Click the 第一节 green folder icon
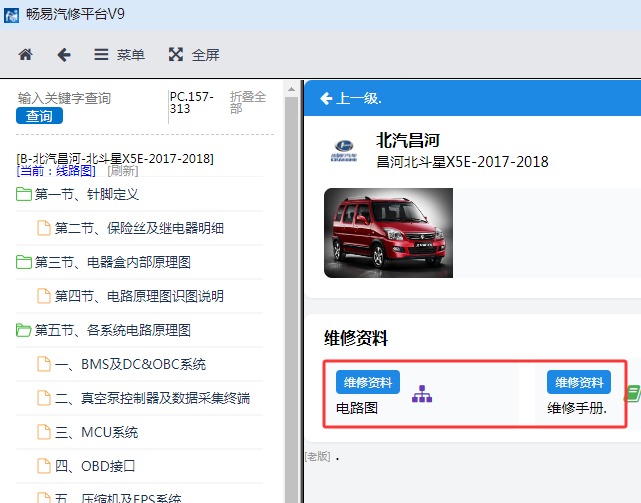Screen dimensions: 641x503 point(24,194)
